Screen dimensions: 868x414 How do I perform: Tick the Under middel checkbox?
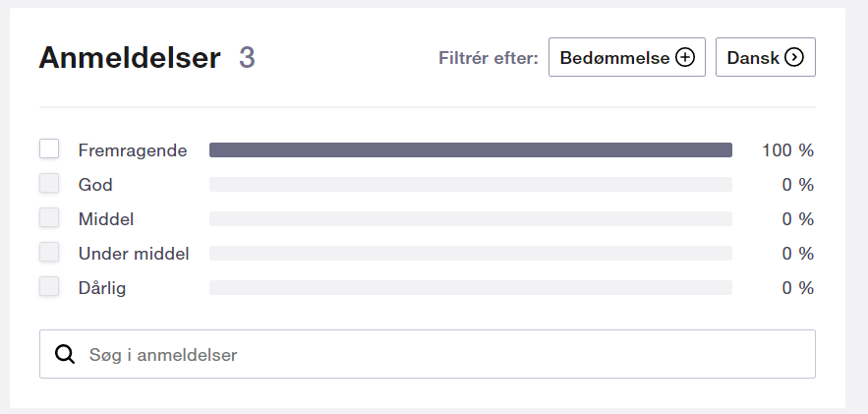pos(49,253)
